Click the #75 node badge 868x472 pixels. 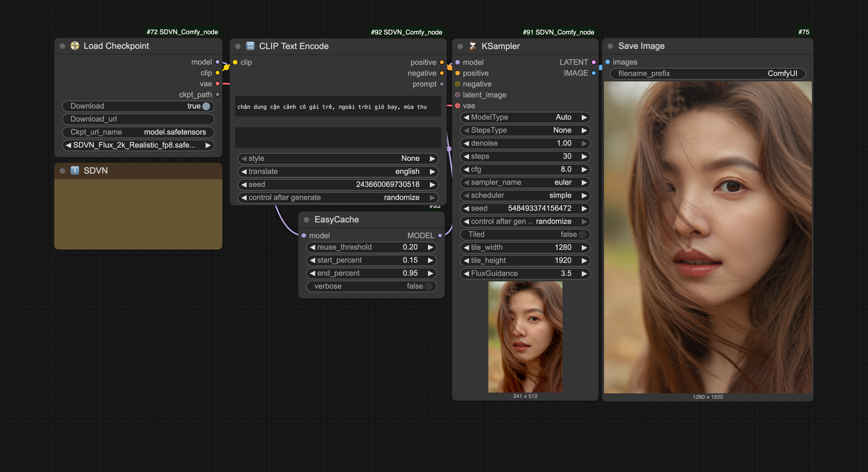[x=804, y=32]
